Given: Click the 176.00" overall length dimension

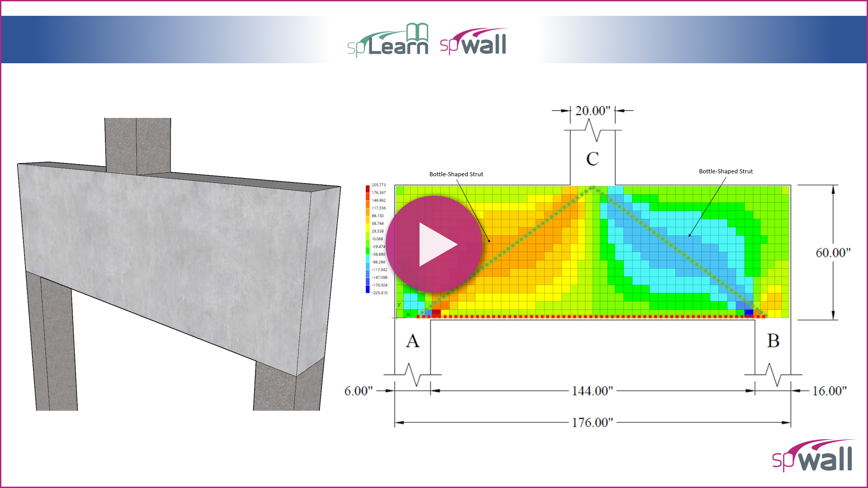Looking at the screenshot, I should coord(592,422).
